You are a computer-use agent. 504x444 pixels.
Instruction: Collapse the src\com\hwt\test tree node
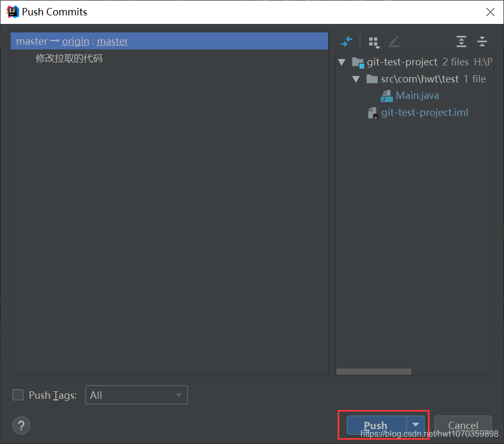pos(356,79)
